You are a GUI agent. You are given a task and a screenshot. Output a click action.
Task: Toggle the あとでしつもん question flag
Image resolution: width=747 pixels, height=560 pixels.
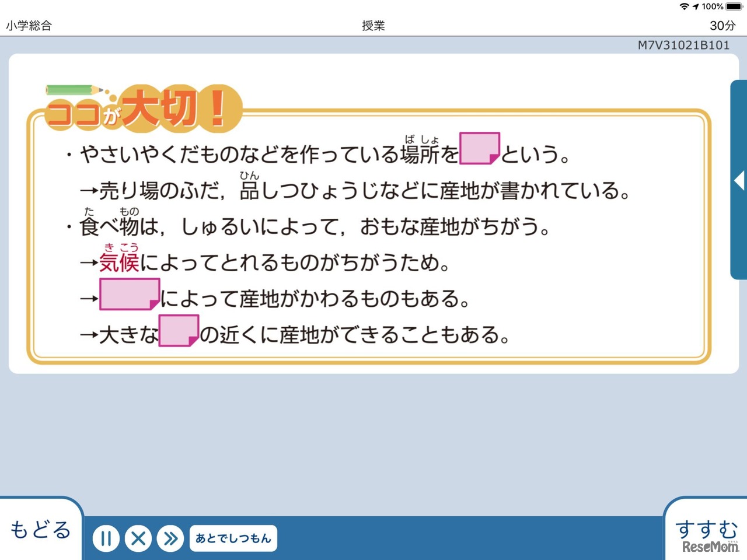click(x=233, y=538)
